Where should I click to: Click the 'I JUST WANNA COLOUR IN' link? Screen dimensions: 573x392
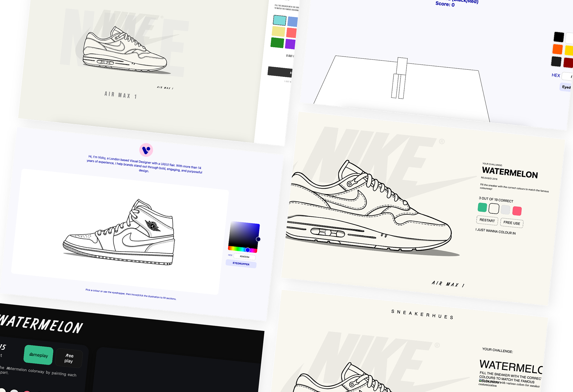pyautogui.click(x=495, y=231)
